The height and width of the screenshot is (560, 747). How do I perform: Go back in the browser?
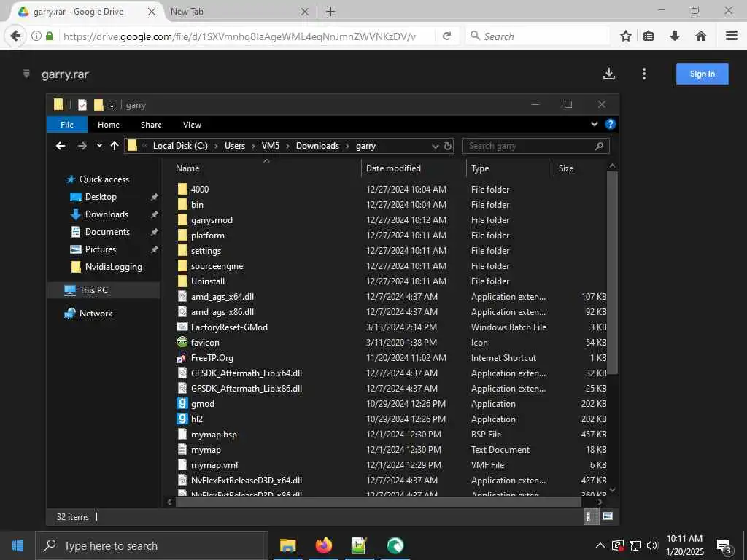pos(16,36)
